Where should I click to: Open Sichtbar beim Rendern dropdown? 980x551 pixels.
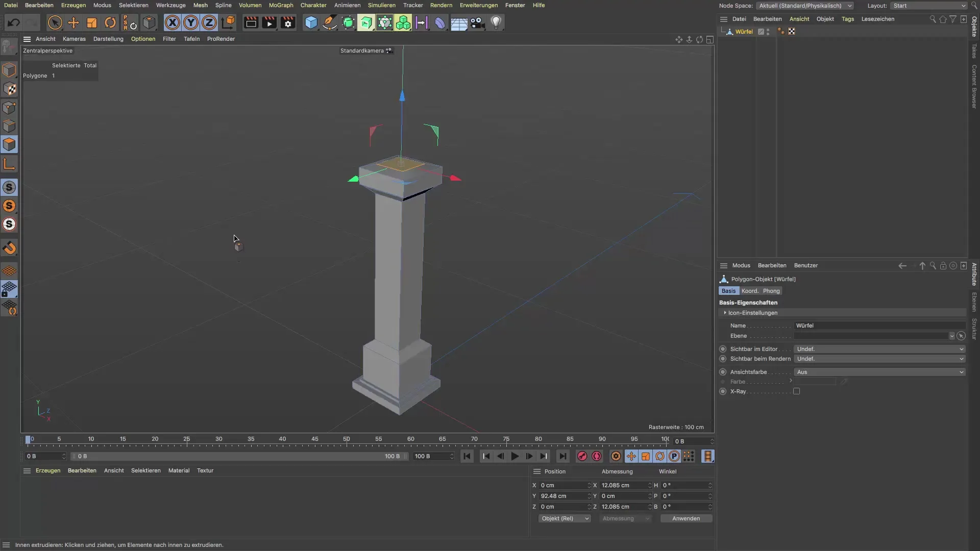(x=879, y=359)
